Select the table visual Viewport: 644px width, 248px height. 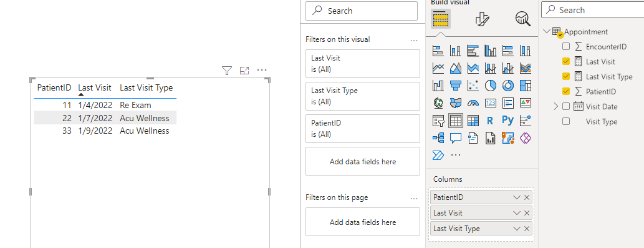click(x=456, y=121)
